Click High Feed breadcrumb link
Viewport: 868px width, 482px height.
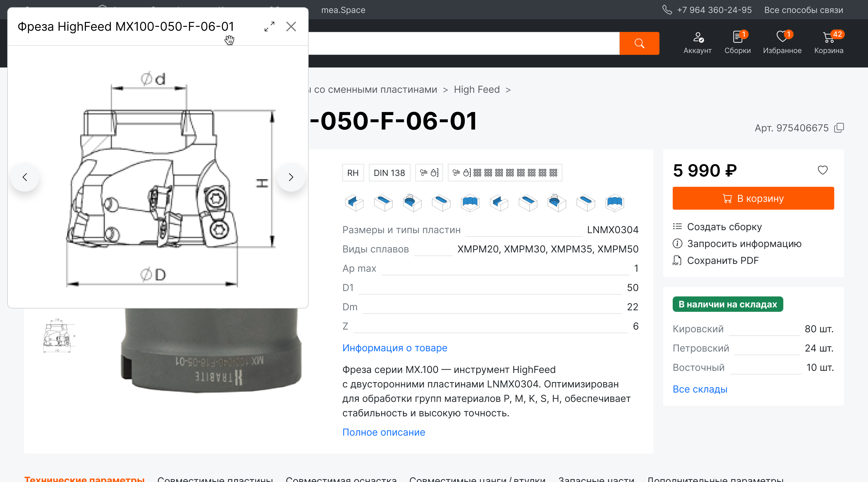476,89
